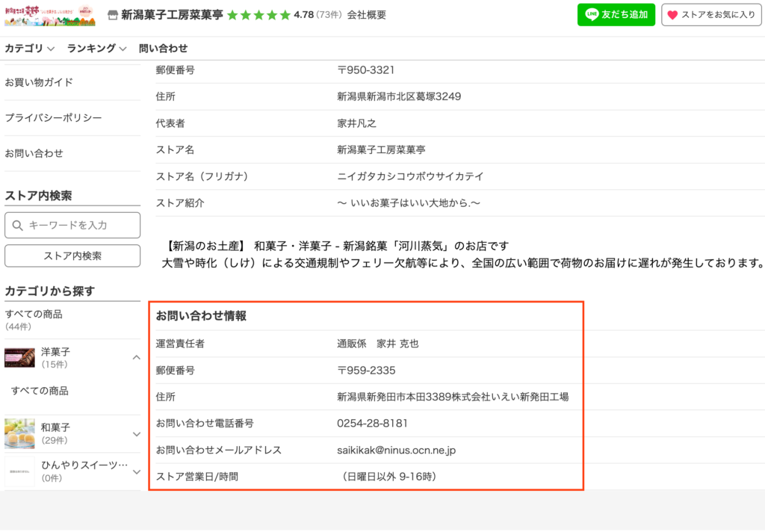Expand the ひんやりスイーツ category chevron
765x532 pixels.
point(136,471)
